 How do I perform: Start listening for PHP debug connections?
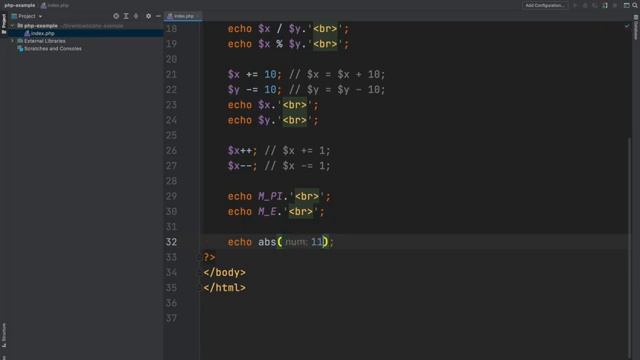(x=605, y=5)
